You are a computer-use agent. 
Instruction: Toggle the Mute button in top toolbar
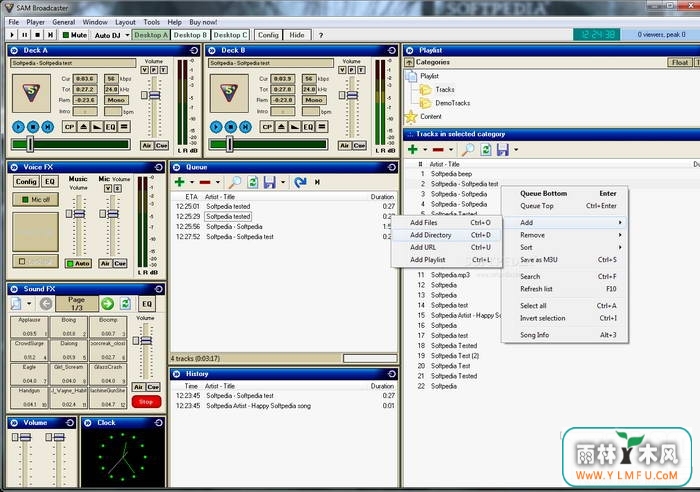[75, 35]
